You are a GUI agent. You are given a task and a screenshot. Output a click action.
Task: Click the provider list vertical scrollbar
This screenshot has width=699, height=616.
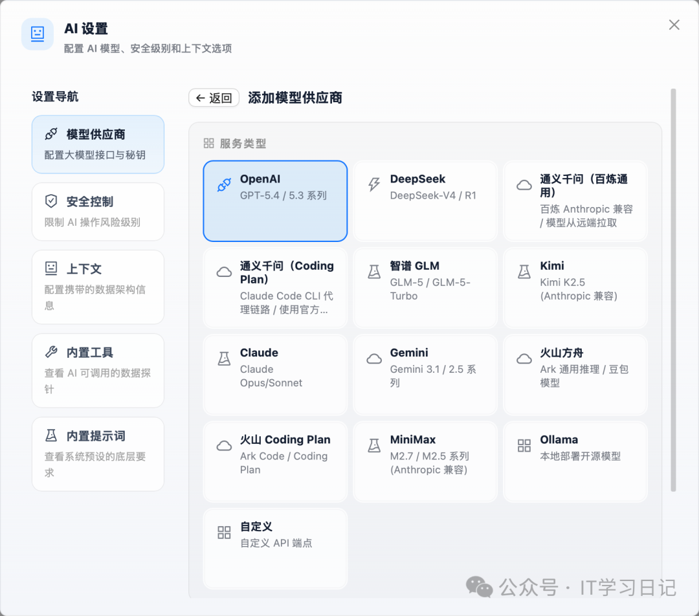pyautogui.click(x=673, y=290)
